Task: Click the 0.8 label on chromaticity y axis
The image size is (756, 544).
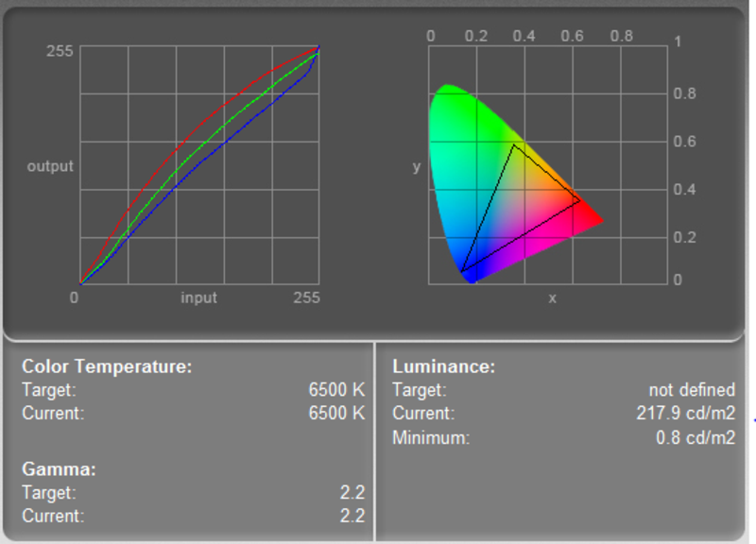Action: [684, 93]
